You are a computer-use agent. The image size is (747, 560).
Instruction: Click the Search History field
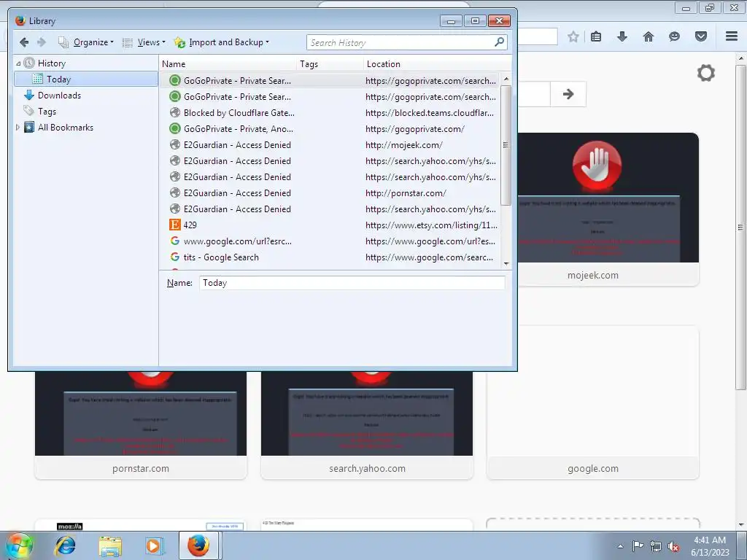tap(400, 42)
